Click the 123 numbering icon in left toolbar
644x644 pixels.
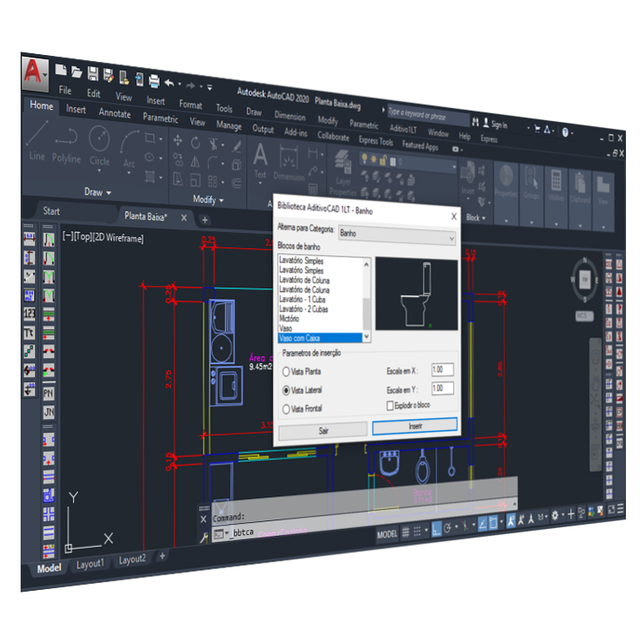(29, 313)
